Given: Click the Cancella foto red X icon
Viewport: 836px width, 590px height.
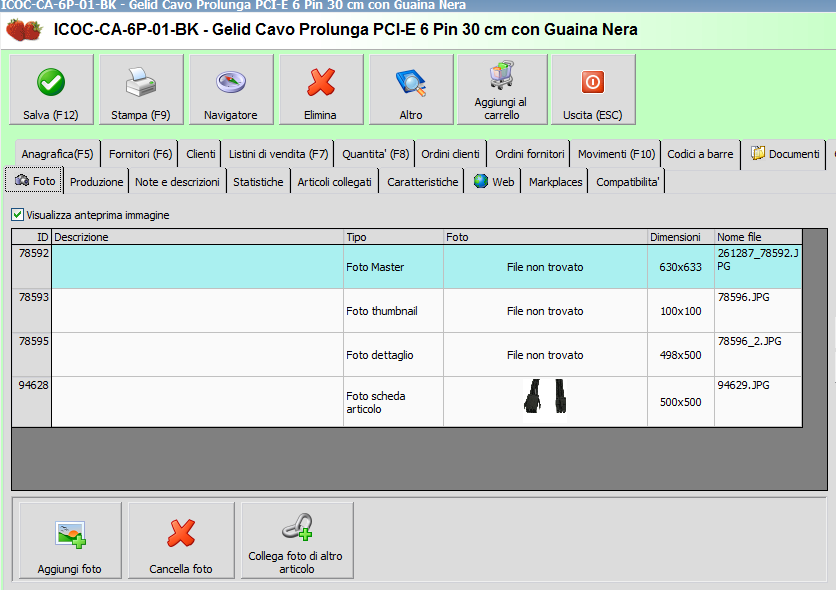Looking at the screenshot, I should (181, 534).
